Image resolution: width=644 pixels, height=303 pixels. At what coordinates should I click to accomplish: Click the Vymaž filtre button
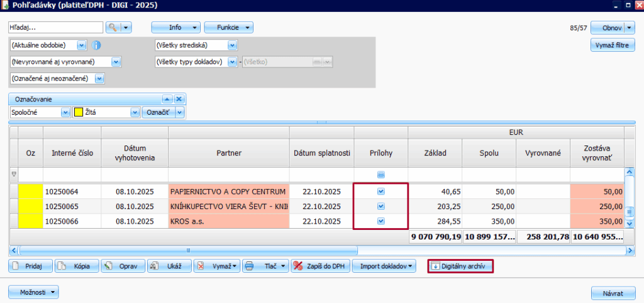pos(613,45)
